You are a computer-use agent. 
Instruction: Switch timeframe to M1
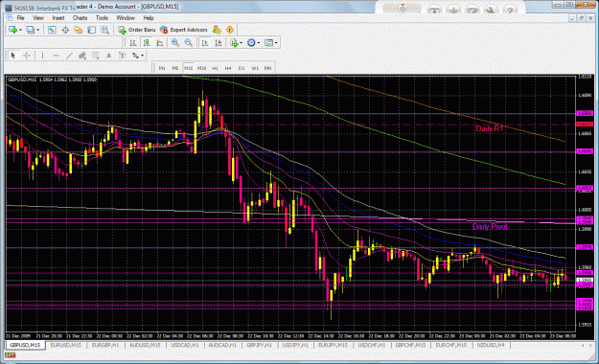[162, 68]
